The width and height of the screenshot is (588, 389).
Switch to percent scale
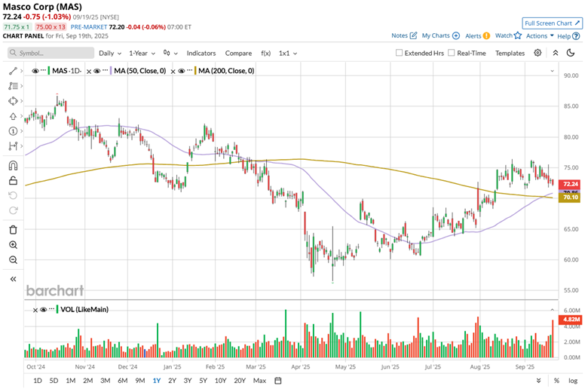[556, 381]
